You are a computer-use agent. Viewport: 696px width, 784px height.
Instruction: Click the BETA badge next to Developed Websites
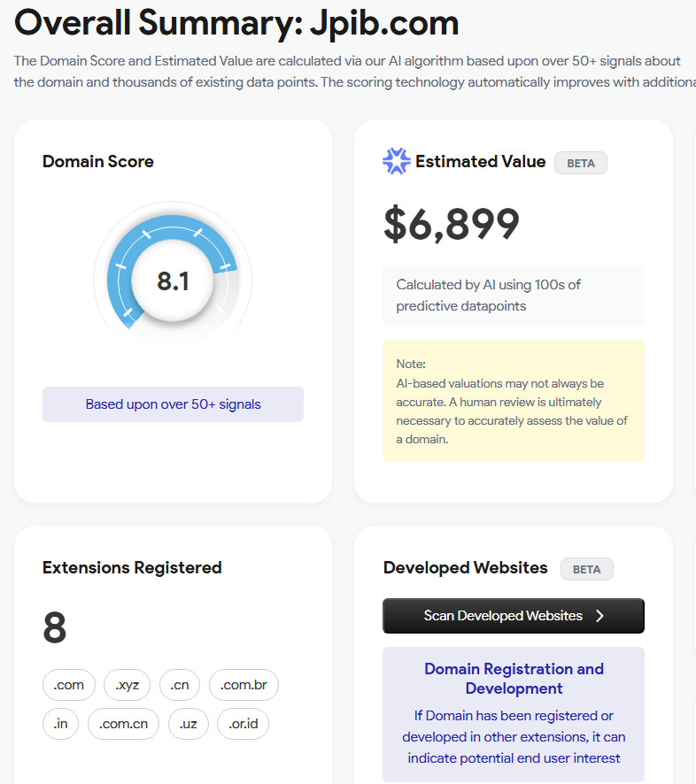pos(586,569)
